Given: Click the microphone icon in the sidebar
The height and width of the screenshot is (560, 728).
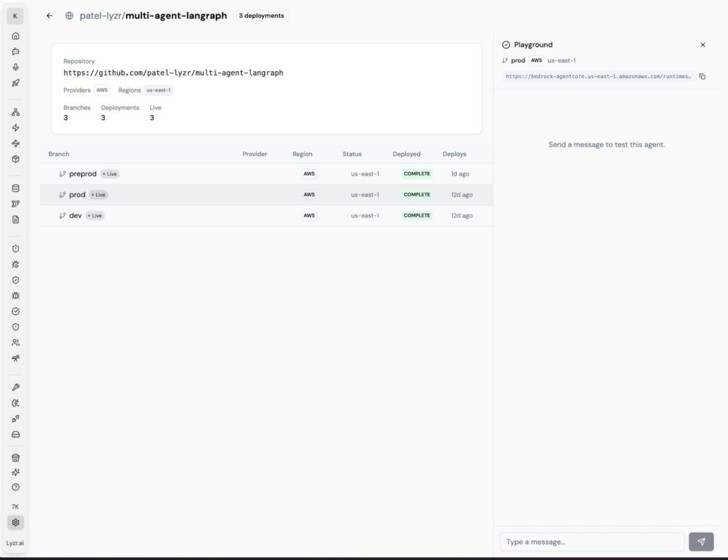Looking at the screenshot, I should coord(15,67).
